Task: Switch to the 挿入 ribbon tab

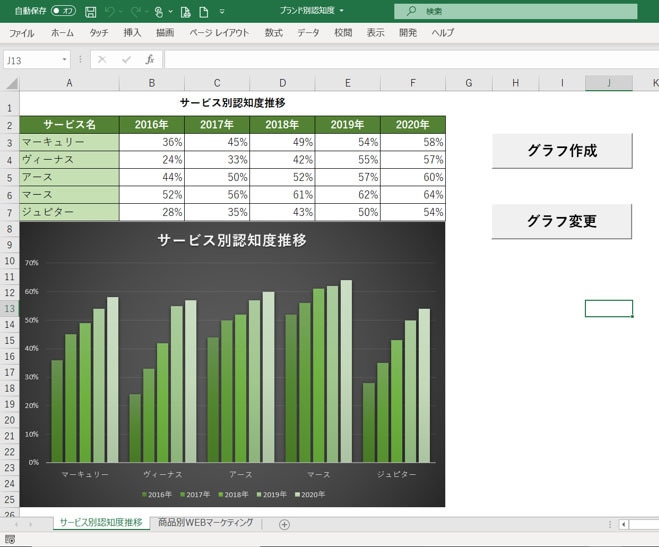Action: [132, 33]
